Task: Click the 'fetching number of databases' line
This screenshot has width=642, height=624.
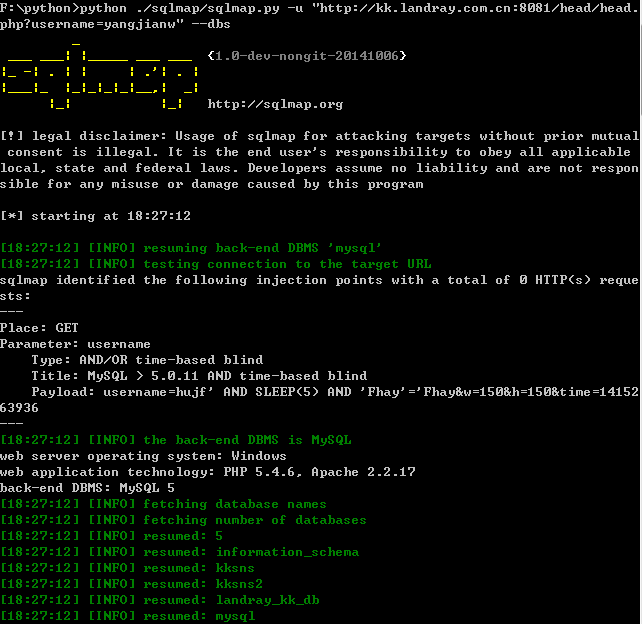Action: click(x=183, y=520)
